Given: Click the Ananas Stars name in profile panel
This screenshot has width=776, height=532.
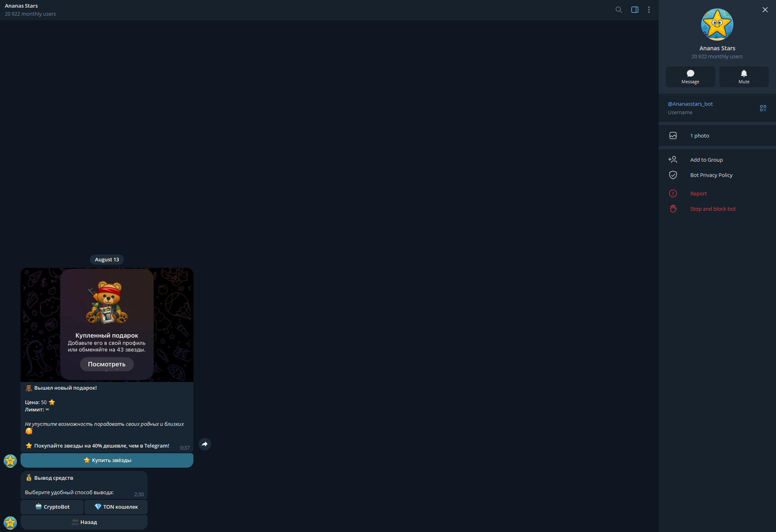Looking at the screenshot, I should 717,48.
